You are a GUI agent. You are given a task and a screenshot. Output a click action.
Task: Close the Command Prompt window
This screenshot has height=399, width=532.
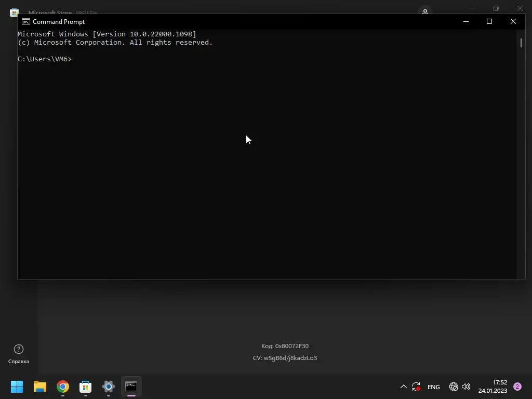pyautogui.click(x=513, y=21)
